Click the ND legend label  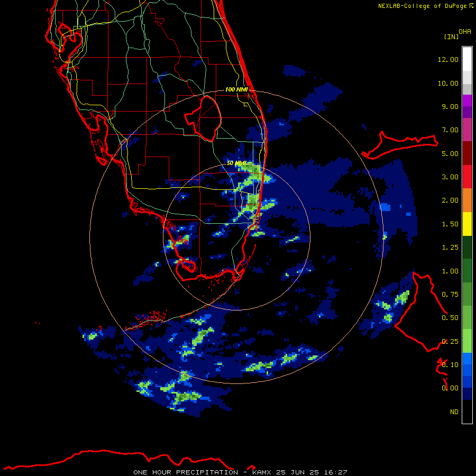(454, 412)
